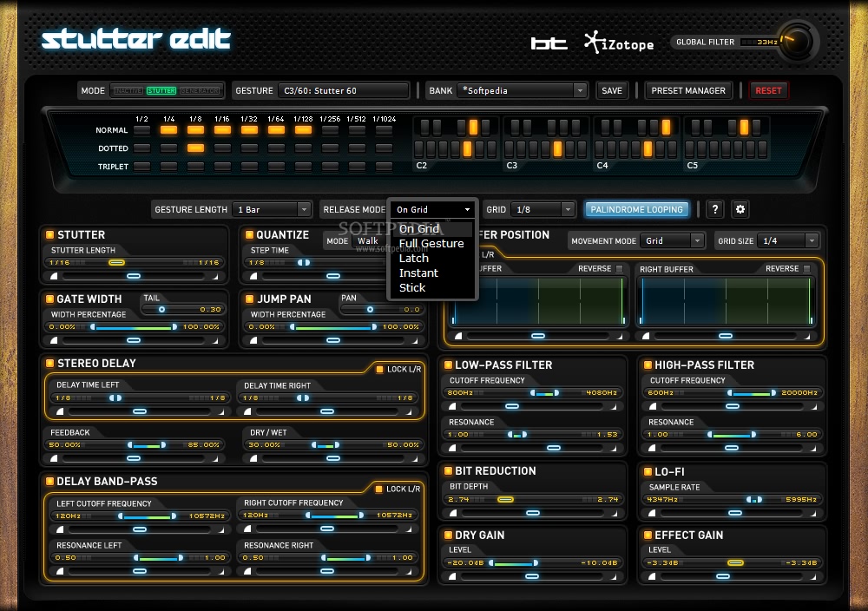868x611 pixels.
Task: Open the settings gear icon
Action: [x=740, y=209]
